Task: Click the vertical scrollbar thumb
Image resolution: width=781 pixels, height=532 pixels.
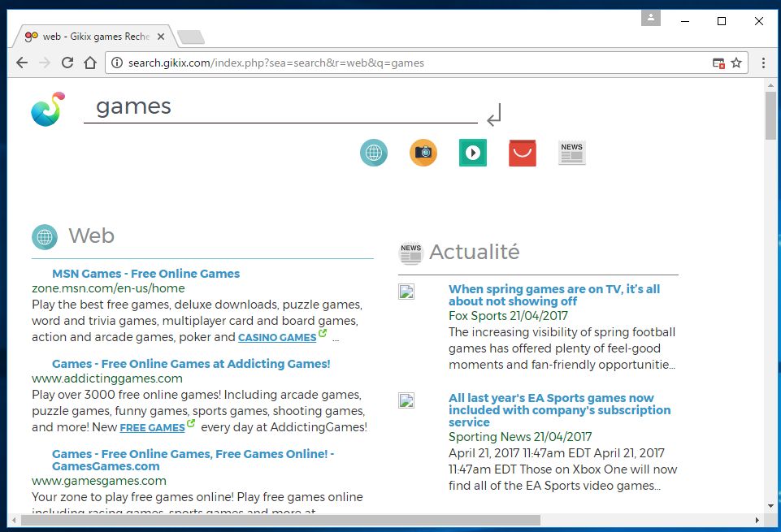Action: (x=770, y=115)
